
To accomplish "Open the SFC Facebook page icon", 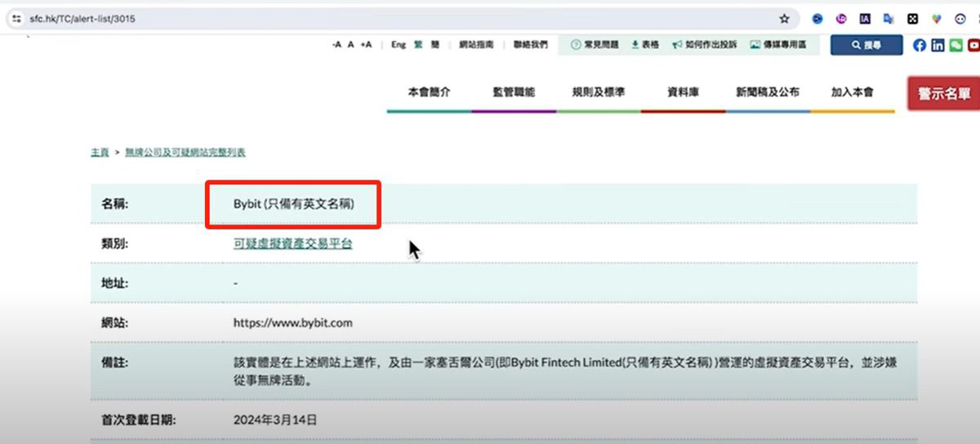I will click(920, 45).
